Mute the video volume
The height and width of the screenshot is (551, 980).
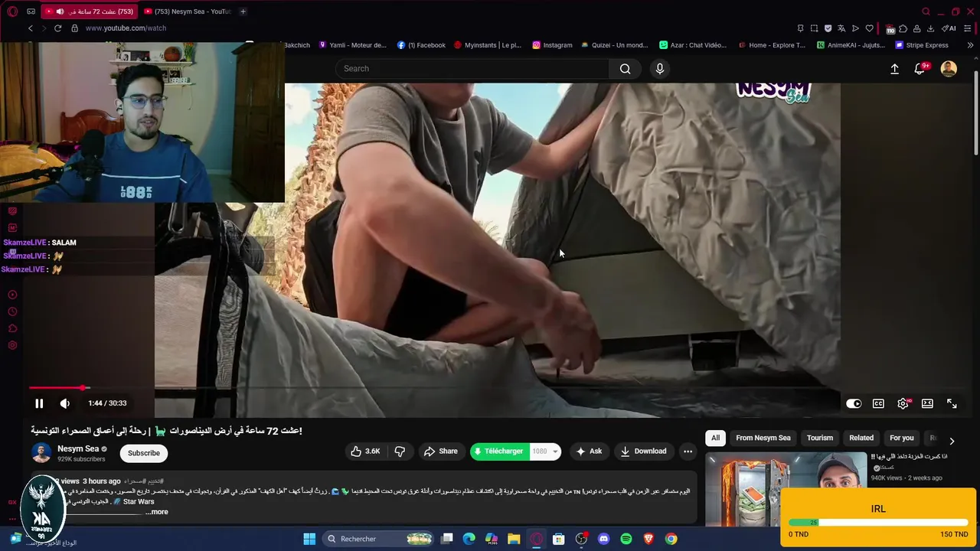click(x=65, y=403)
